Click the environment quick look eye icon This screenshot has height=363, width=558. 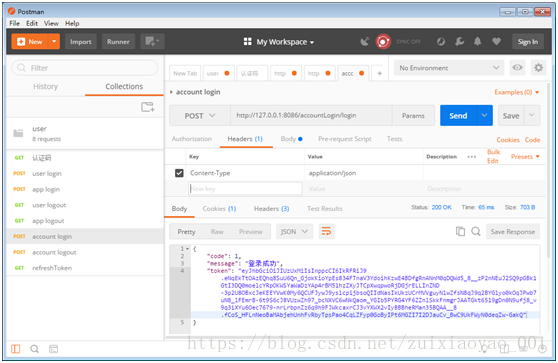[517, 67]
